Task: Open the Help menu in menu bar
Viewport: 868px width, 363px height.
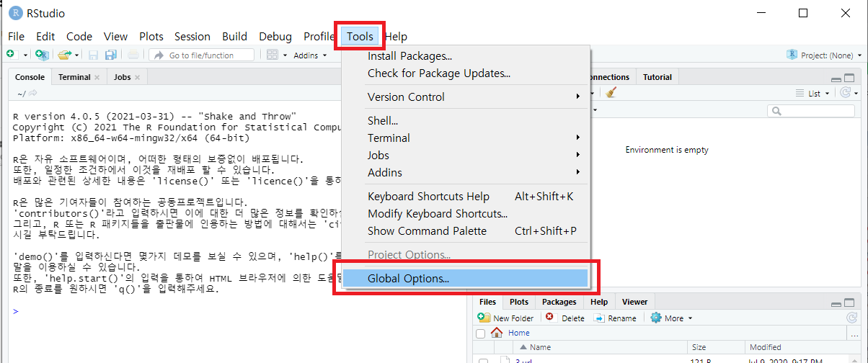Action: 396,36
